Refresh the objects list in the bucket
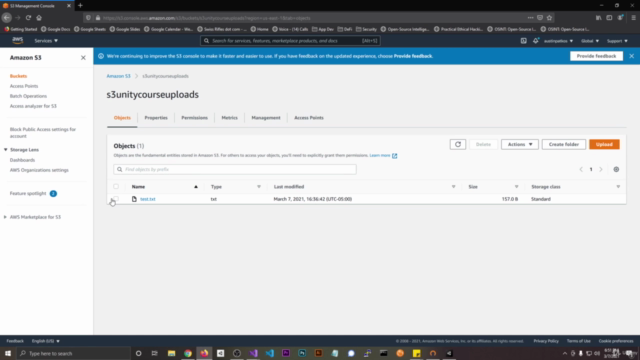640x360 pixels. 458,144
